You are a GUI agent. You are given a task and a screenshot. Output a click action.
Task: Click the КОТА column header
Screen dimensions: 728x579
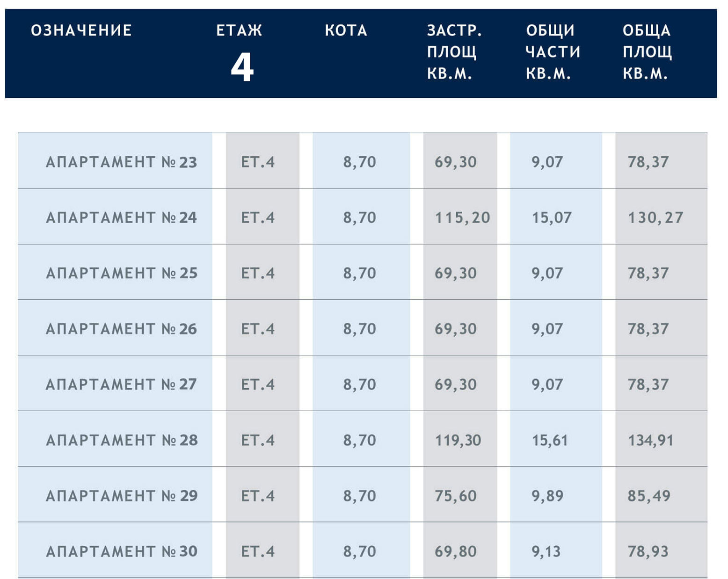tap(346, 31)
